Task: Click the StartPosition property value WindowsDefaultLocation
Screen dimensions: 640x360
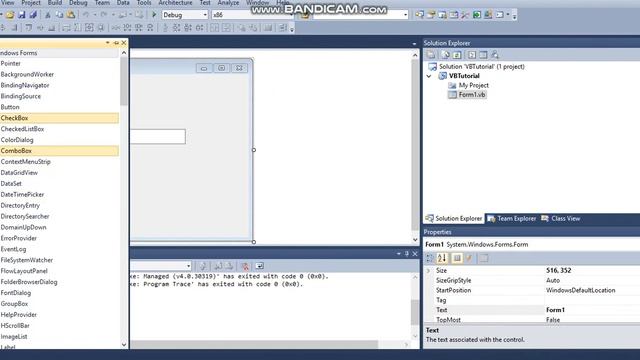Action: pos(580,290)
